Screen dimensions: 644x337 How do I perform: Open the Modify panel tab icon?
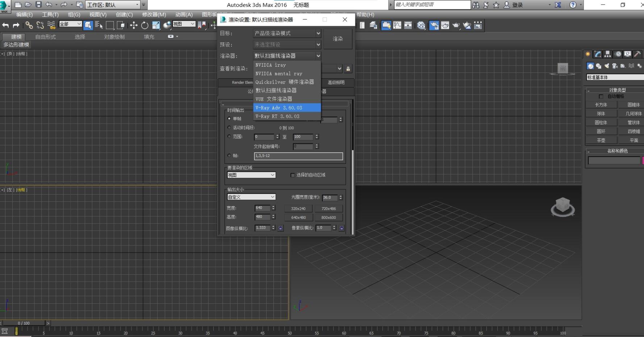click(598, 54)
